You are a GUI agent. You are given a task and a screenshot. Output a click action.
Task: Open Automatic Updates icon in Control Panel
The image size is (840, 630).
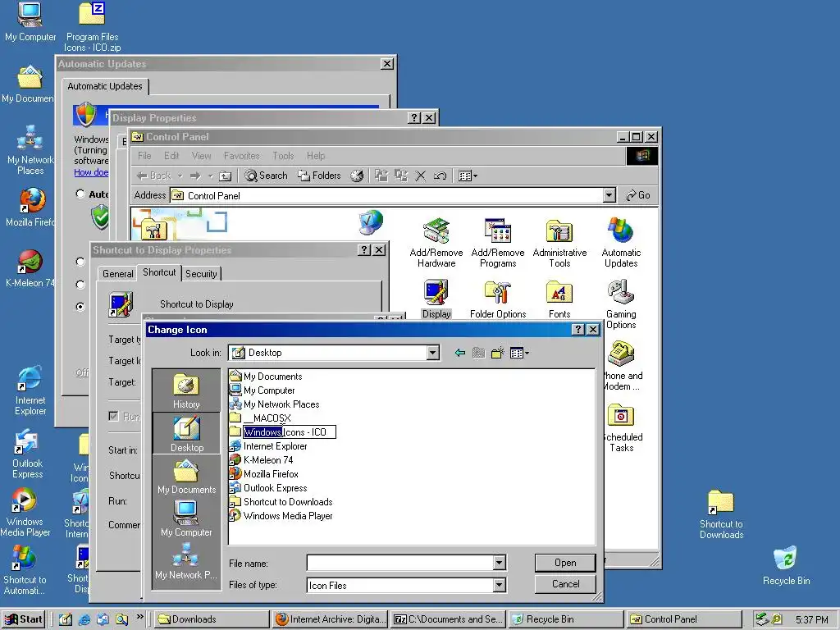(x=621, y=243)
